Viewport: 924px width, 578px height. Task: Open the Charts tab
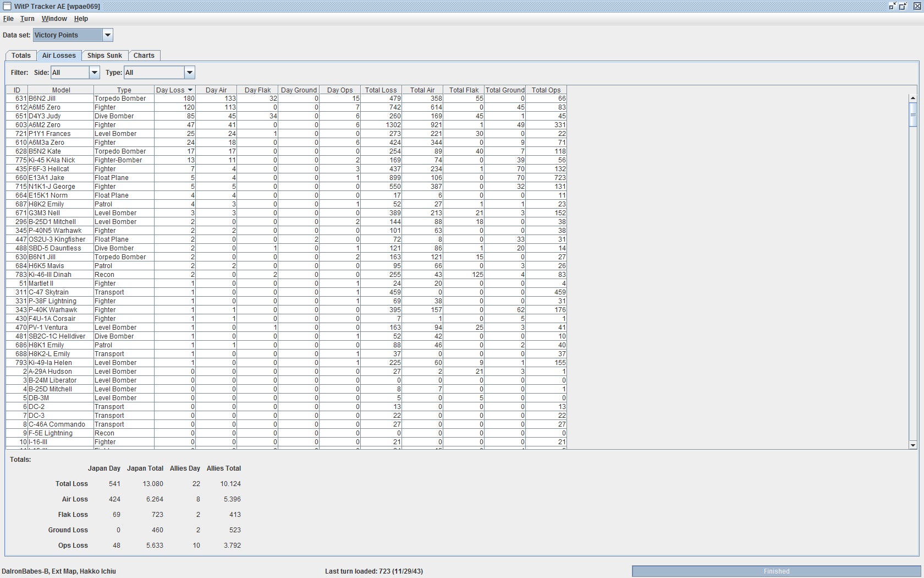144,56
